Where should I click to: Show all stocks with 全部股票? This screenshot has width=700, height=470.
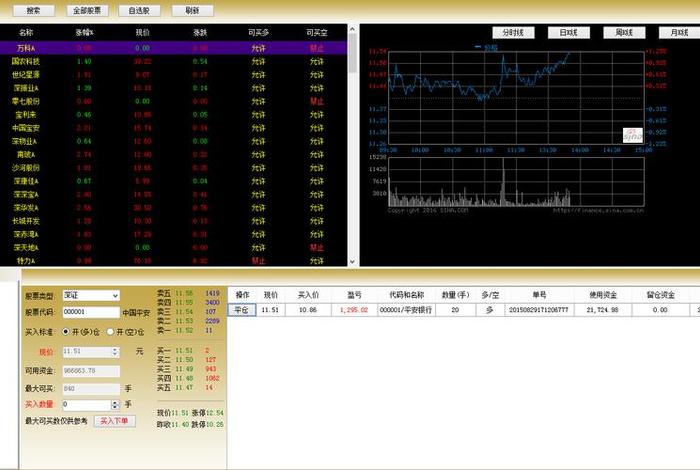coord(87,10)
